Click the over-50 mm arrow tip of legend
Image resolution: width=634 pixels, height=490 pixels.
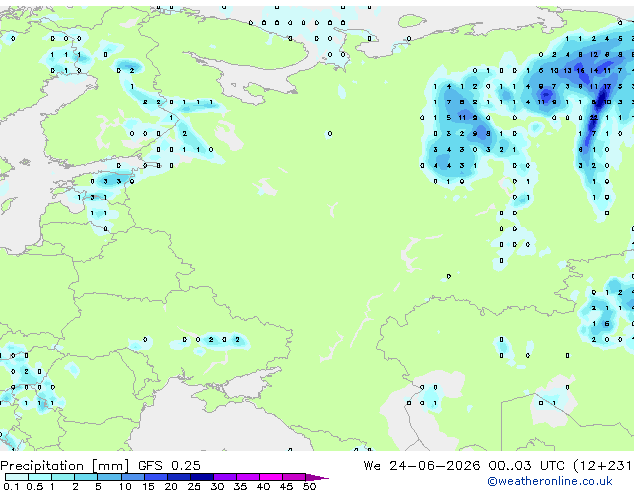[317, 477]
